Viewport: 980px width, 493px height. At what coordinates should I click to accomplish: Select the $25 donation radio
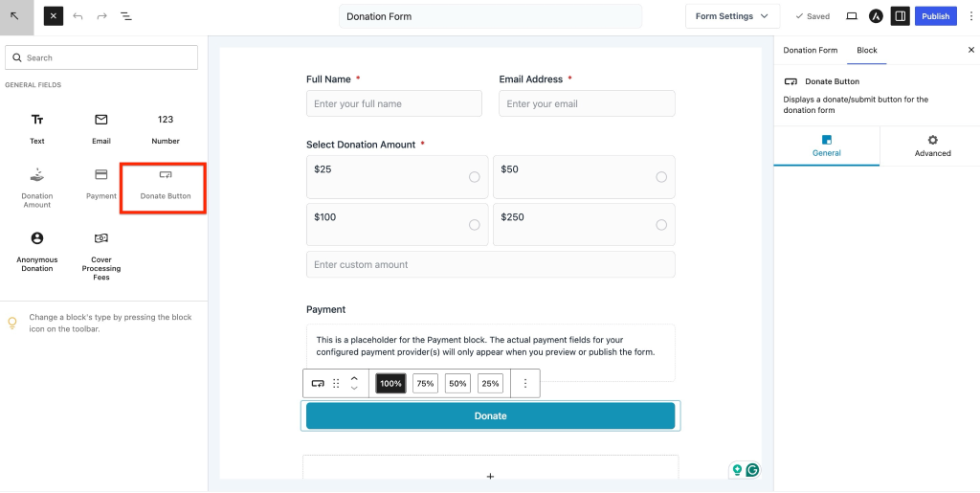(475, 177)
